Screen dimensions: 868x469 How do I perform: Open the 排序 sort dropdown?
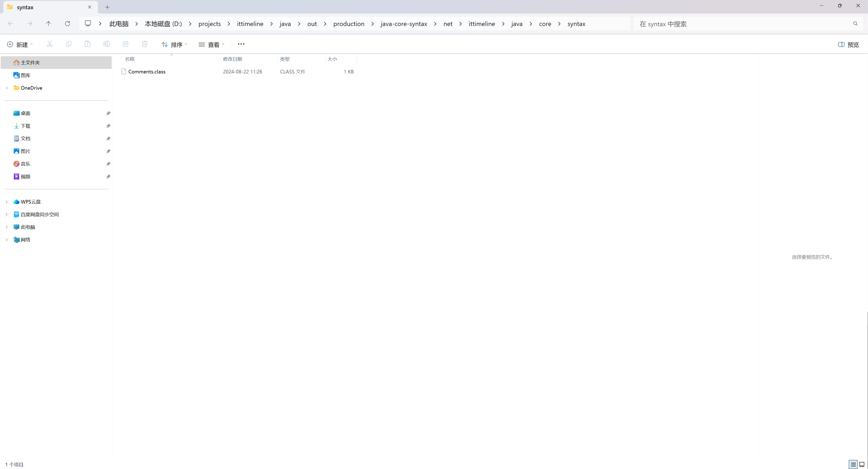click(174, 45)
